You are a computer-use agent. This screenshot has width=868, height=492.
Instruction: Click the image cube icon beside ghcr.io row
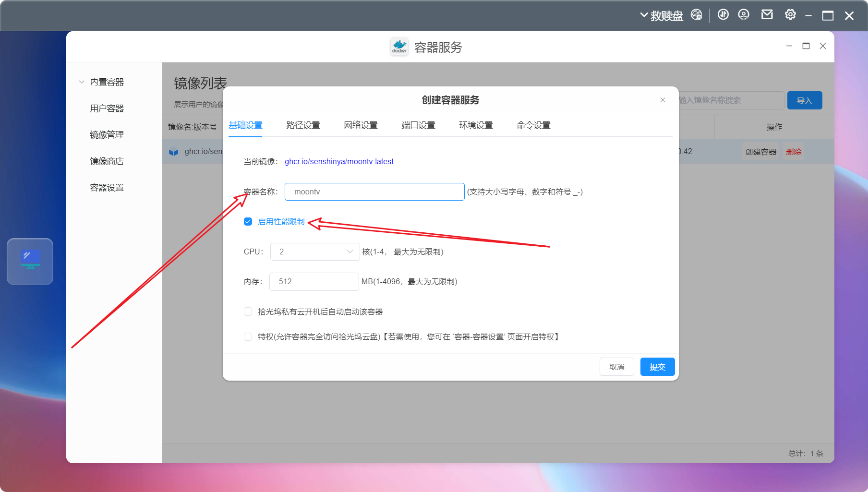click(x=173, y=152)
